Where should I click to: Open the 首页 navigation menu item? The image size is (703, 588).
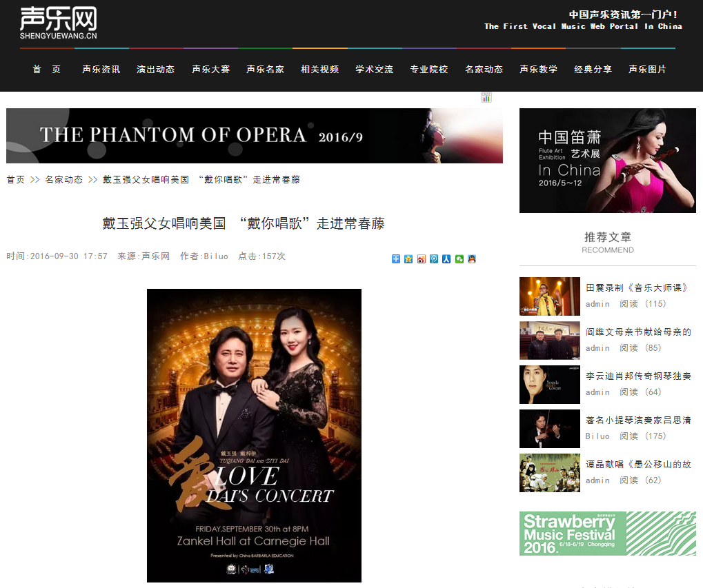click(x=47, y=70)
